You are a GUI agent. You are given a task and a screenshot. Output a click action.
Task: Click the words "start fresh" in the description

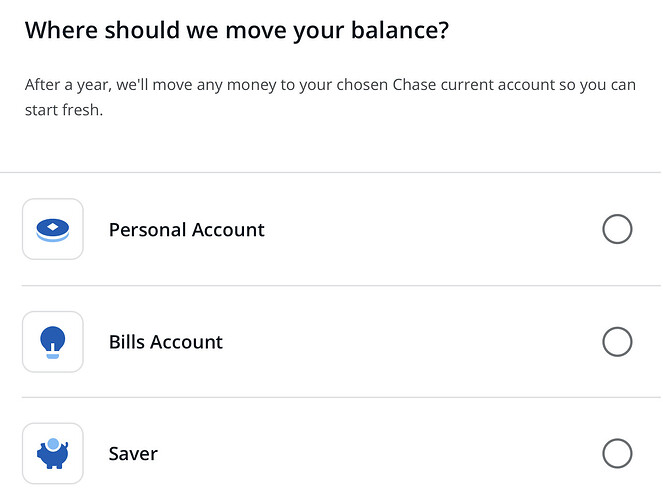tap(63, 110)
